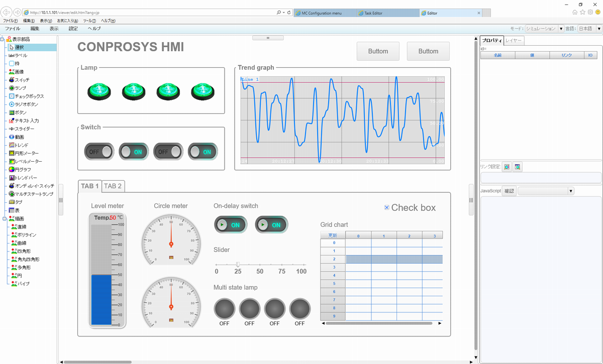The height and width of the screenshot is (364, 603).
Task: Toggle the first OFF switch in Switch group
Action: [99, 151]
